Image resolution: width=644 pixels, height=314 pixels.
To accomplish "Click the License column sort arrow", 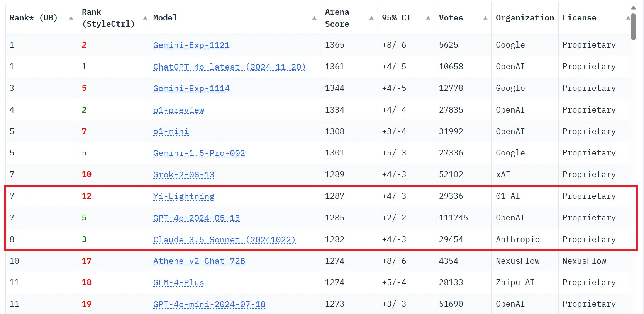I will pos(628,18).
